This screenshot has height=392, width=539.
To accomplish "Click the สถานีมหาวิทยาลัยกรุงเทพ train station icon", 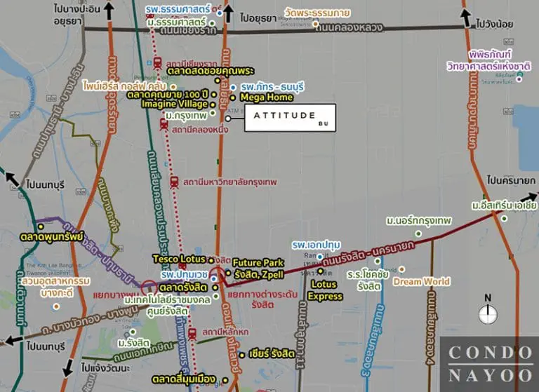I will 174,182.
